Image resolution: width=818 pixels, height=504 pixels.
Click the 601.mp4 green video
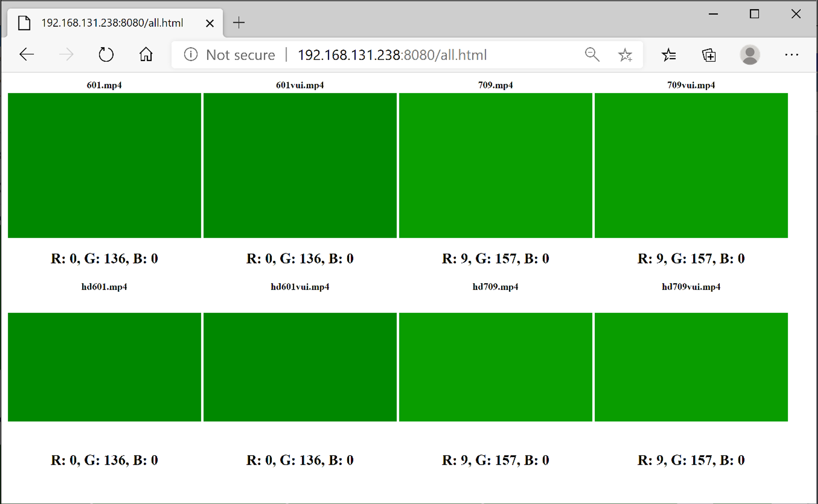[x=104, y=165]
